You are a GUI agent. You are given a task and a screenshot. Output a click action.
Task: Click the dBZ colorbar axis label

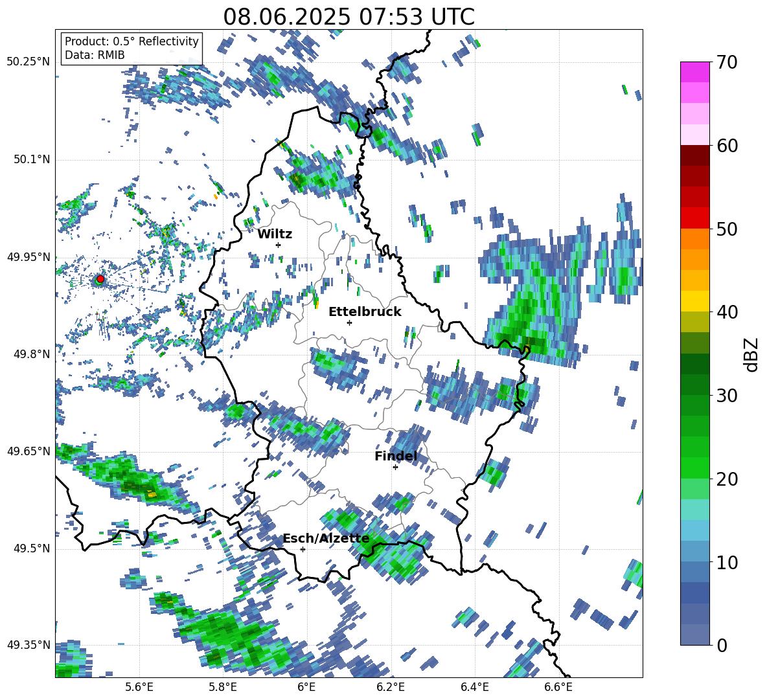(752, 354)
